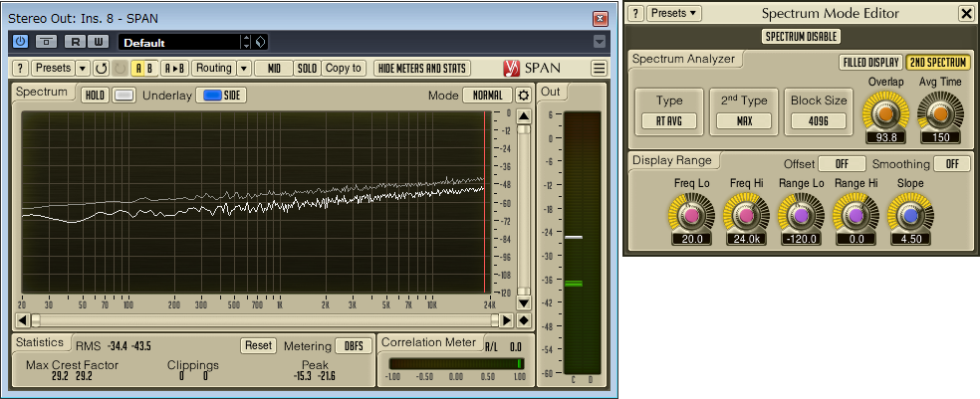Open the Metering DBFS selector
This screenshot has height=399, width=980.
tap(354, 345)
